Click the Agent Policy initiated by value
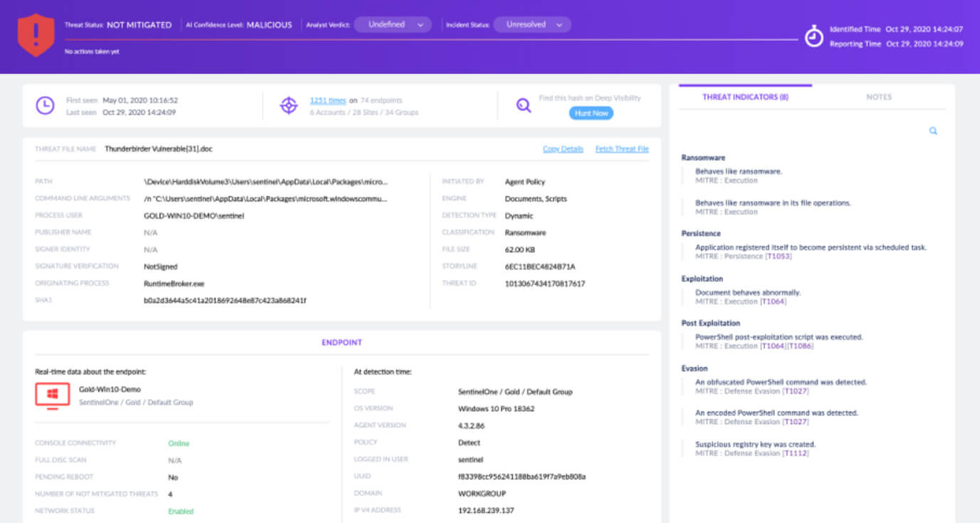980x523 pixels. point(525,182)
